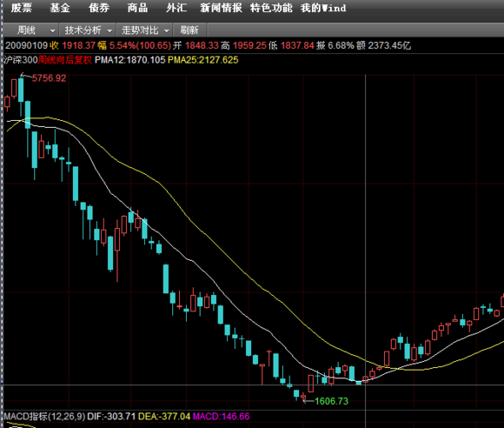Click the MACD指标(12,26,9) indicator label
This screenshot has height=428, width=504.
(44, 416)
